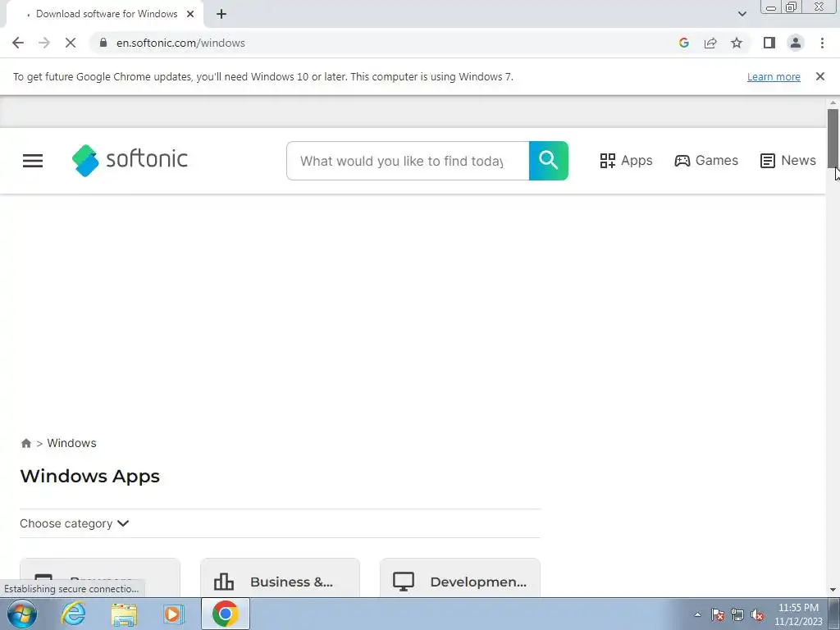
Task: Open the tab search dropdown arrow
Action: click(x=742, y=14)
